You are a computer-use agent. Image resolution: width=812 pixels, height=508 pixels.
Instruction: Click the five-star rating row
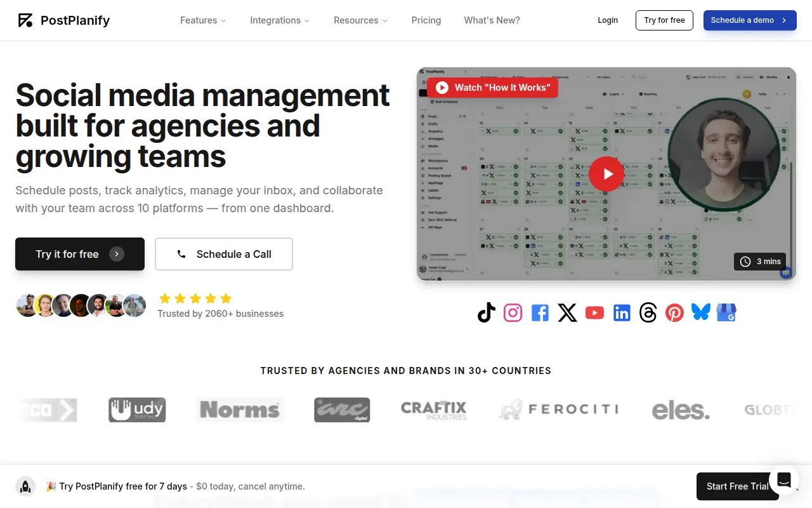(x=195, y=298)
